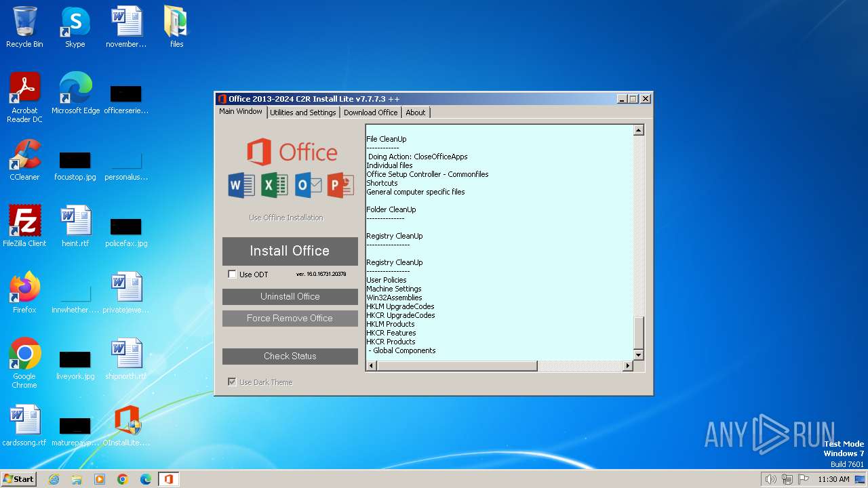Click 'Win32Assemblies' log line

click(394, 298)
